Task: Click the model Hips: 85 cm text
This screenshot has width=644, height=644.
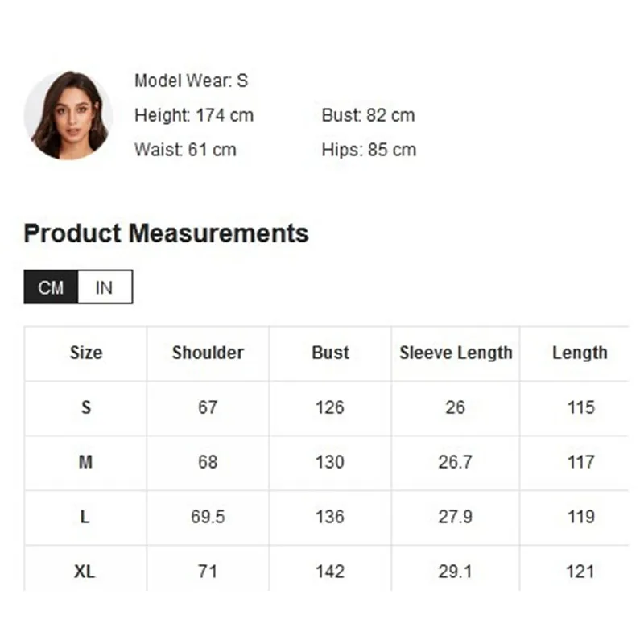Action: 369,150
